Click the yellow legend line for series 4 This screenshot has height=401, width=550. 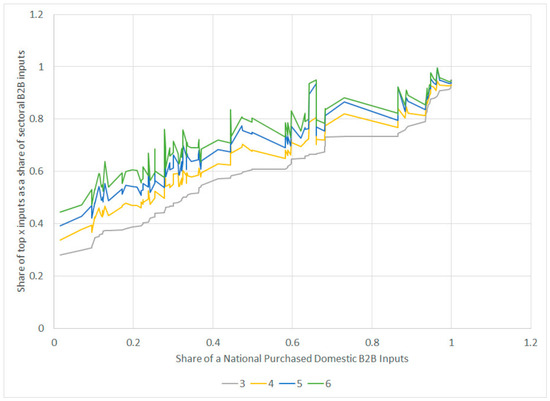point(259,383)
